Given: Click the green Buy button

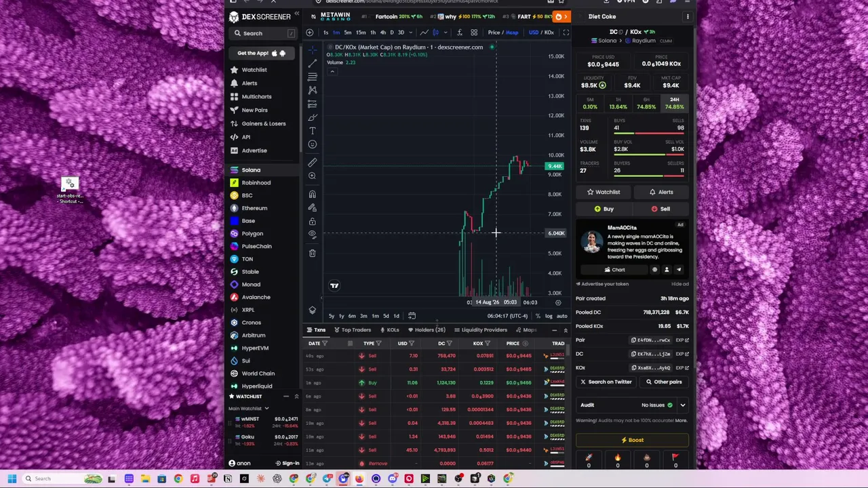Looking at the screenshot, I should tap(604, 209).
